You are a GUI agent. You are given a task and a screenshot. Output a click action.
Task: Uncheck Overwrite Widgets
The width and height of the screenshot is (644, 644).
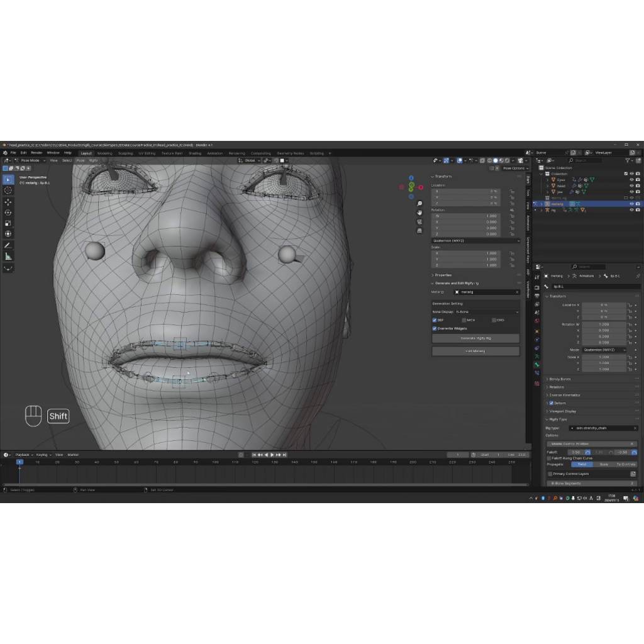pos(435,328)
